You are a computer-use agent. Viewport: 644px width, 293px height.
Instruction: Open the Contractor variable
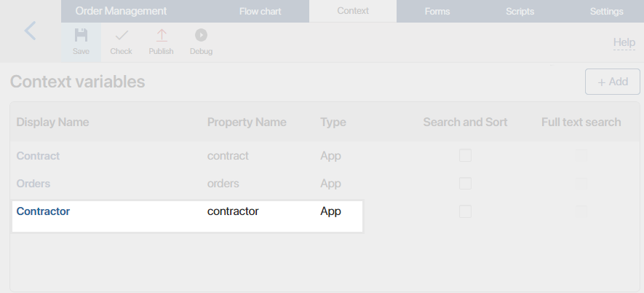pyautogui.click(x=43, y=211)
